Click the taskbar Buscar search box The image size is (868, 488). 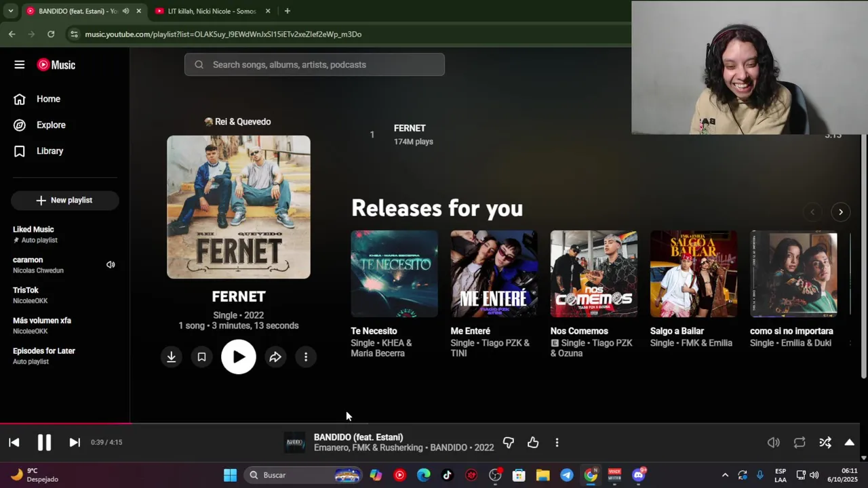click(303, 475)
